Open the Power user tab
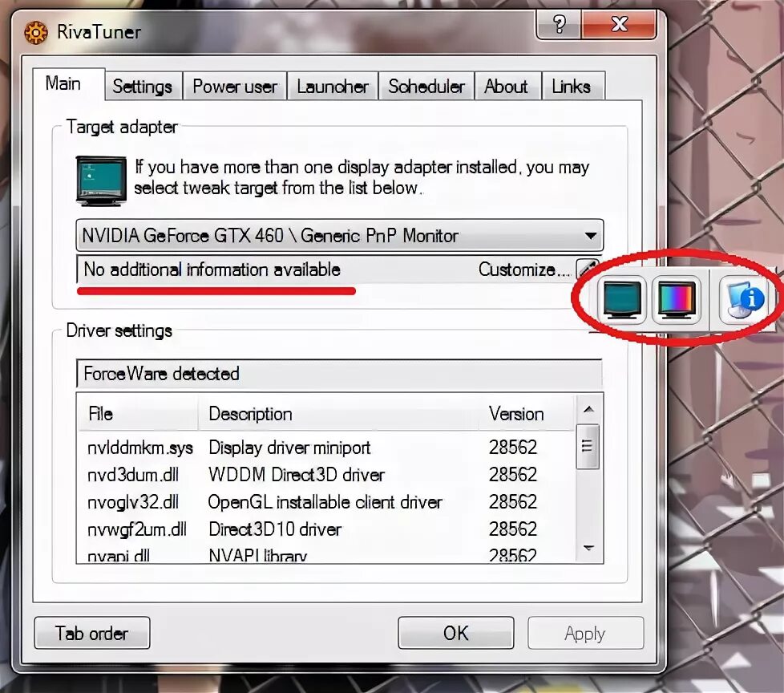Viewport: 784px width, 693px height. [235, 87]
